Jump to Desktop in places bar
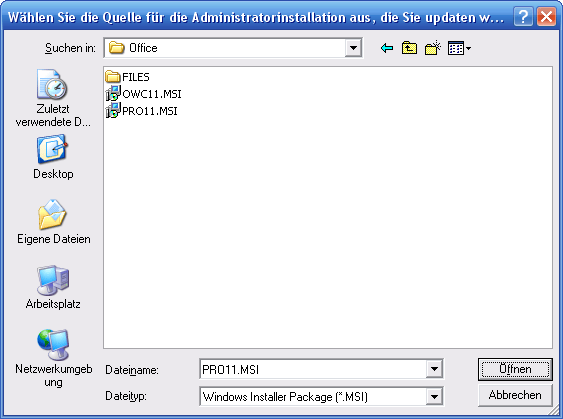The image size is (563, 419). tap(53, 157)
